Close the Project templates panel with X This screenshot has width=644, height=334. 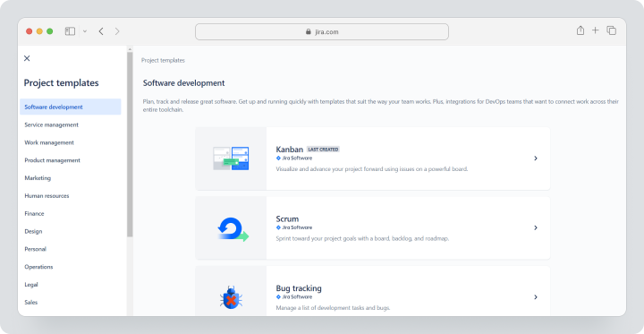27,58
